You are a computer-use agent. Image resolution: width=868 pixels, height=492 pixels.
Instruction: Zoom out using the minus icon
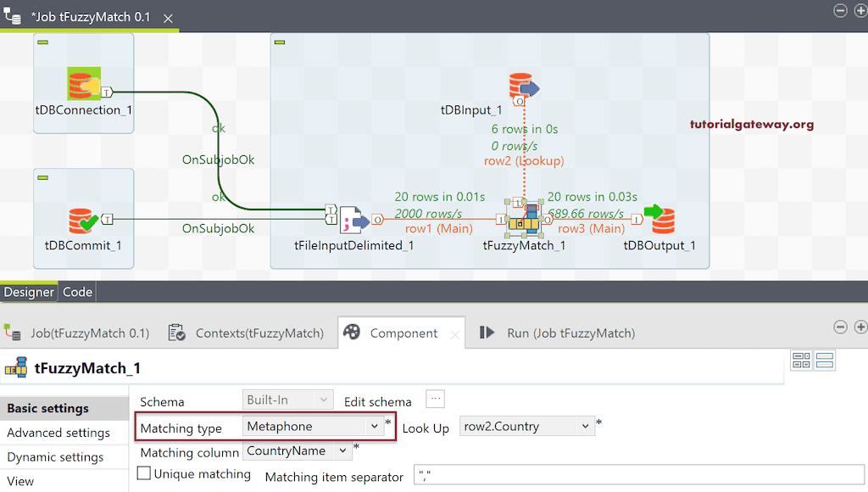click(840, 10)
